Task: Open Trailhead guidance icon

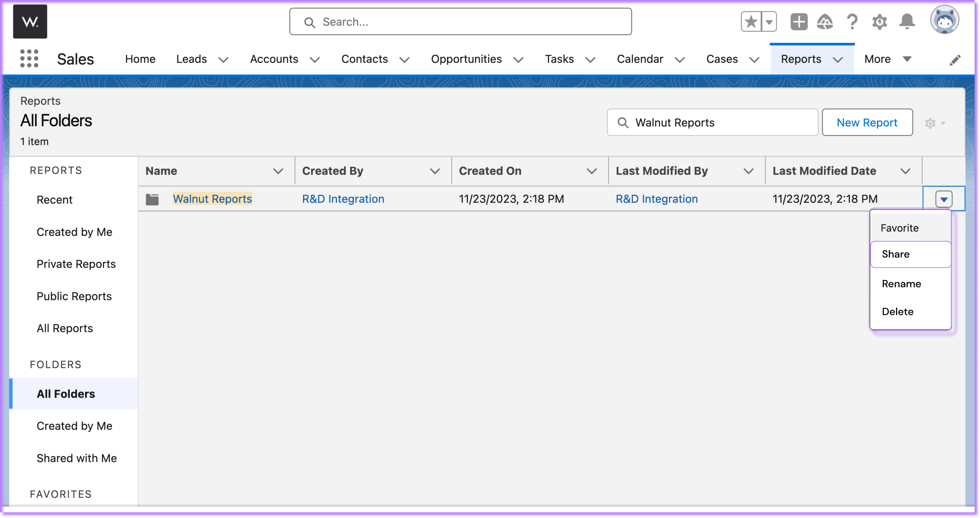Action: [x=825, y=22]
